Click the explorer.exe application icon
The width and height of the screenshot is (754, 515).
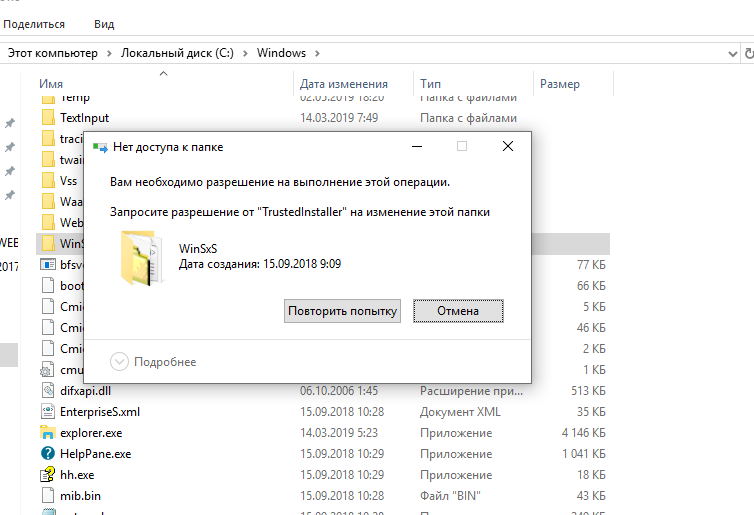(48, 433)
